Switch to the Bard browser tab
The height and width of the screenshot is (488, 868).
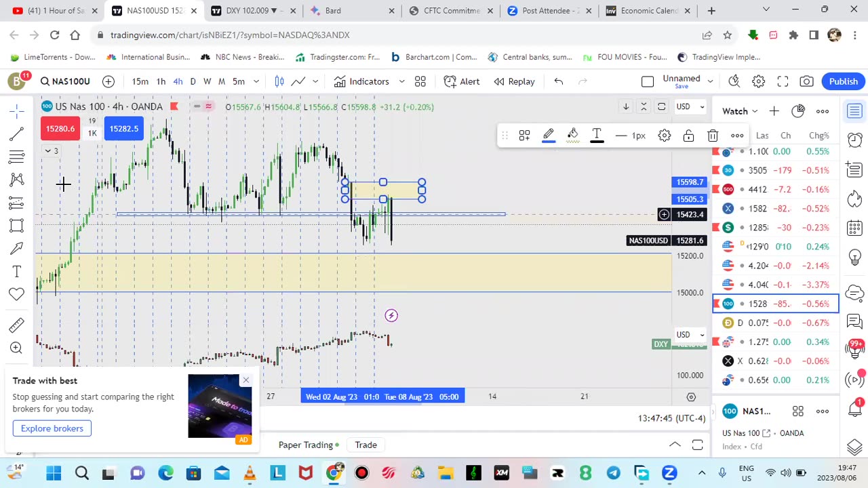coord(351,10)
